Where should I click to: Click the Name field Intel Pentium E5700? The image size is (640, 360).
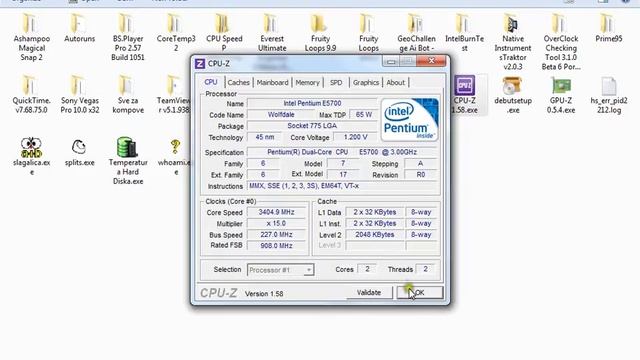pos(312,103)
